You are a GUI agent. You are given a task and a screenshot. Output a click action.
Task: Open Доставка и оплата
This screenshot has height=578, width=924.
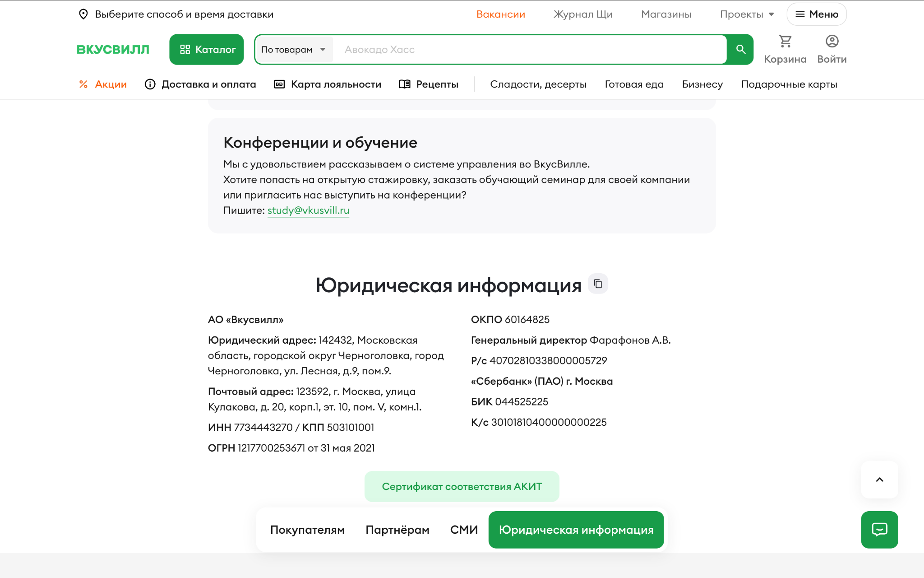coord(200,84)
